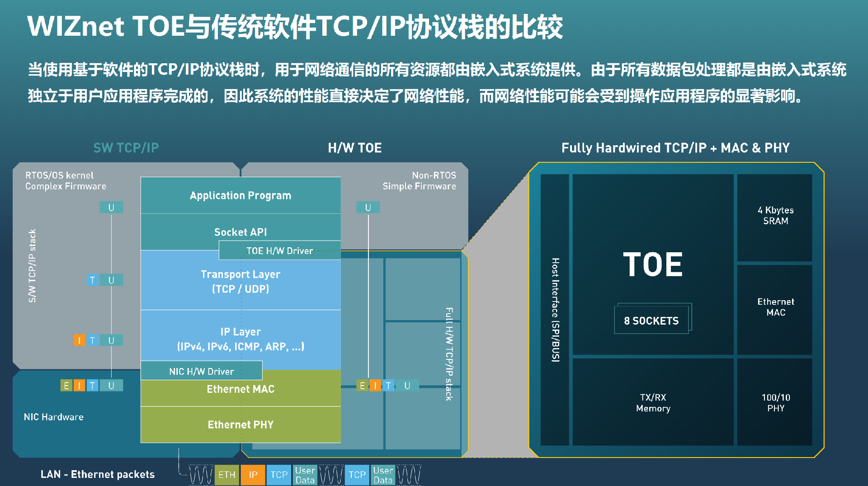Select the Ethernet PHY green block
The image size is (868, 486).
click(241, 425)
